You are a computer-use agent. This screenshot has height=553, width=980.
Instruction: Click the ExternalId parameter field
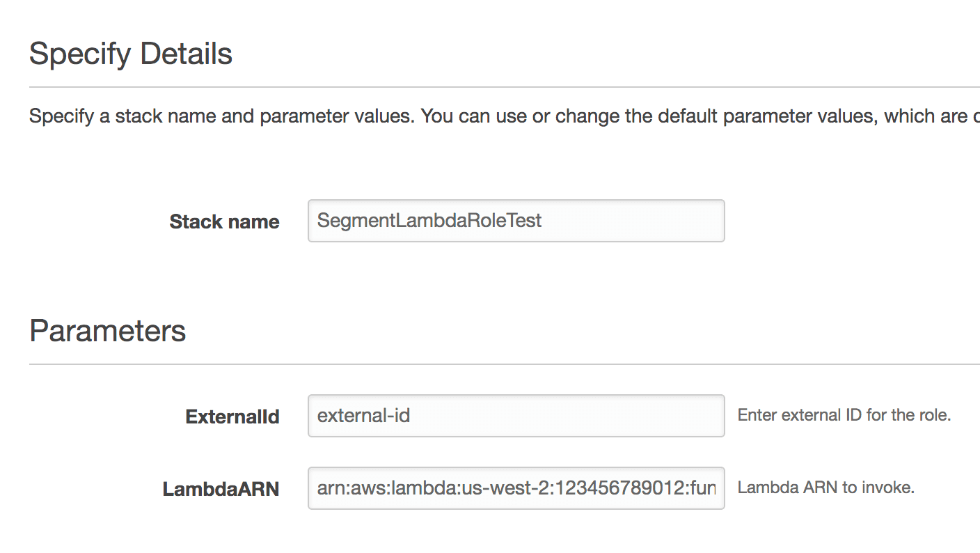tap(515, 416)
